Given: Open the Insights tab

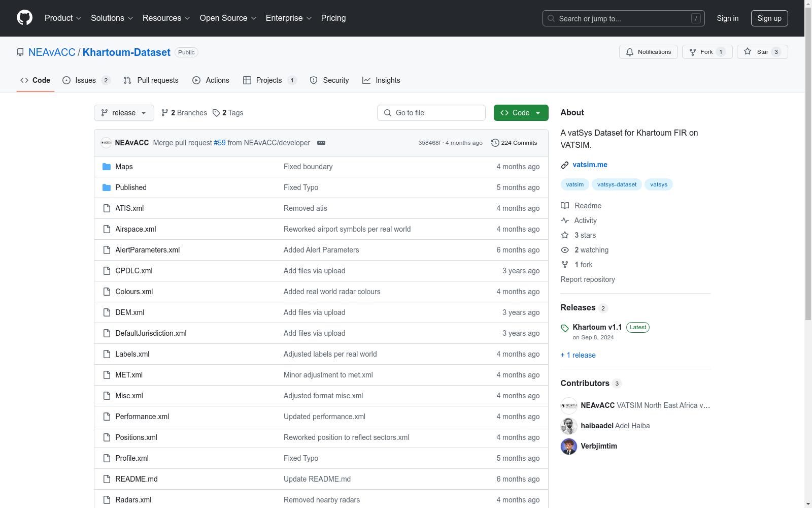Looking at the screenshot, I should pos(381,80).
